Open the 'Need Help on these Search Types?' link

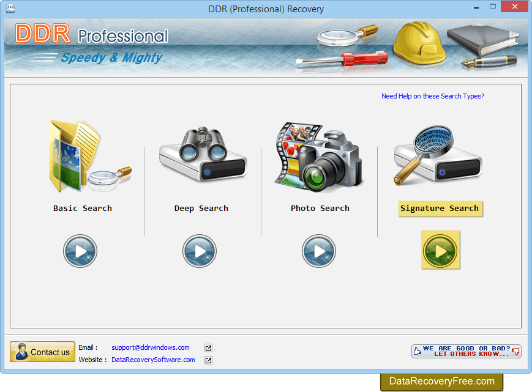pos(433,96)
